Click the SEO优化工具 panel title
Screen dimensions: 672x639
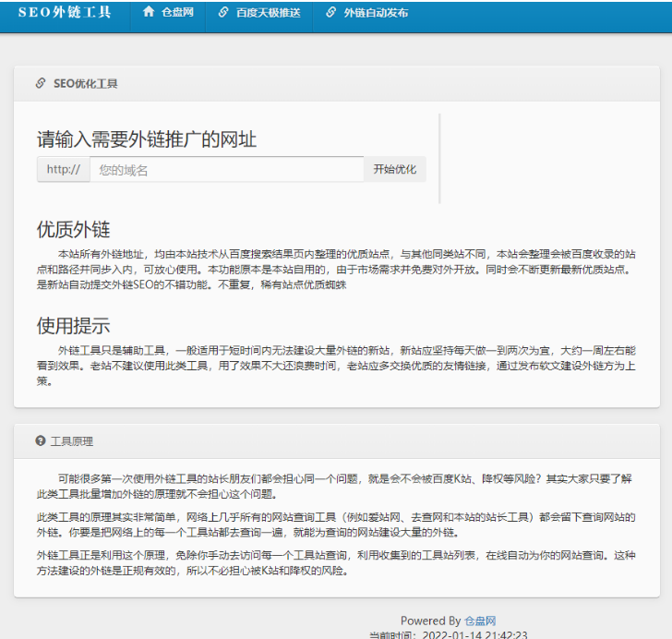point(85,84)
